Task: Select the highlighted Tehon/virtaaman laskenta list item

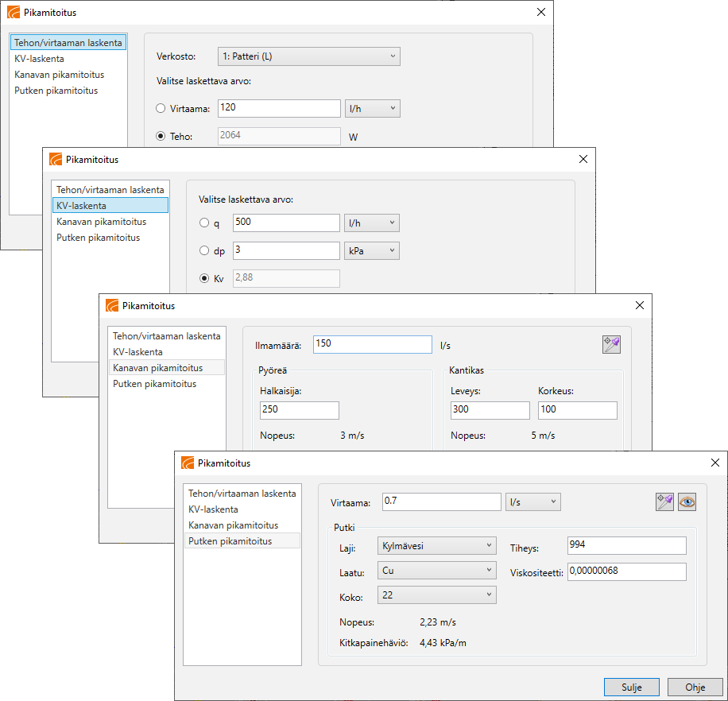Action: click(68, 42)
